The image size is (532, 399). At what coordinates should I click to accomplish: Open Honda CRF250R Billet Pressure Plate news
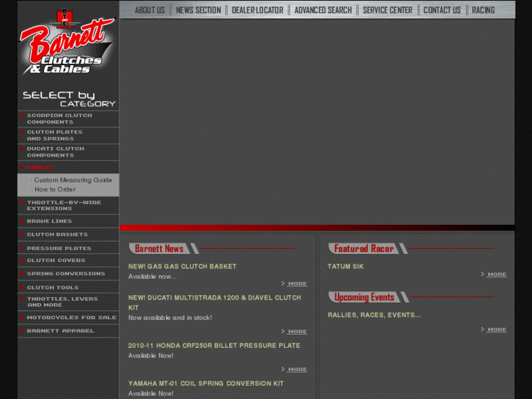pos(214,346)
